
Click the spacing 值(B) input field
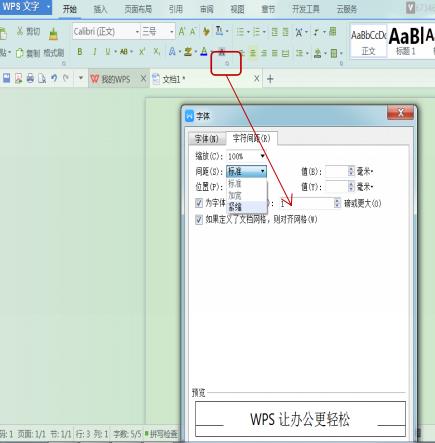pos(336,172)
